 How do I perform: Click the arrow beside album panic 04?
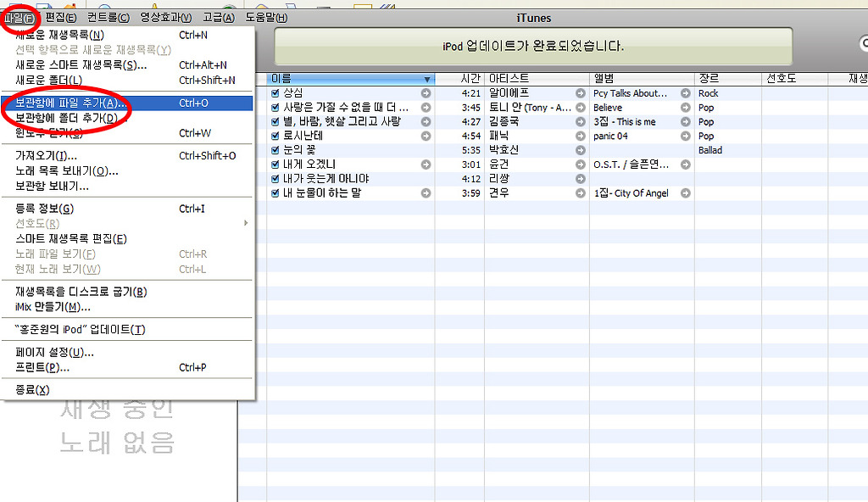[x=685, y=136]
